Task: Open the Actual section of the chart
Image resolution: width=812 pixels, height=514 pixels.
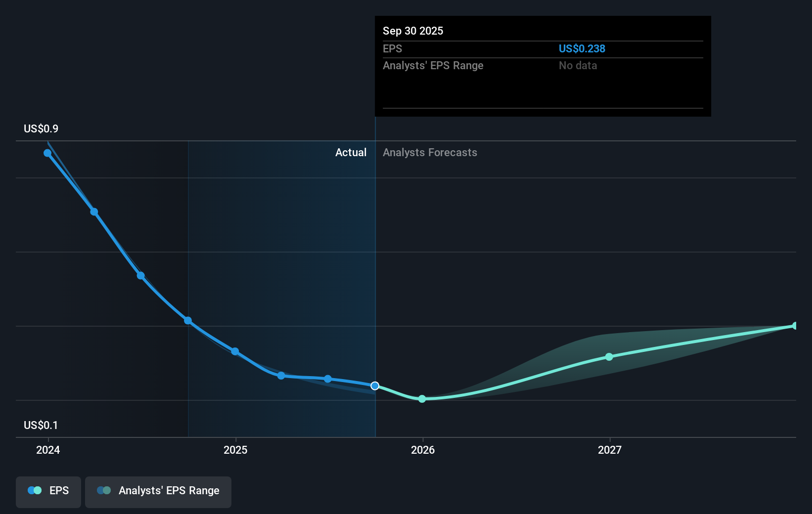Action: [351, 153]
